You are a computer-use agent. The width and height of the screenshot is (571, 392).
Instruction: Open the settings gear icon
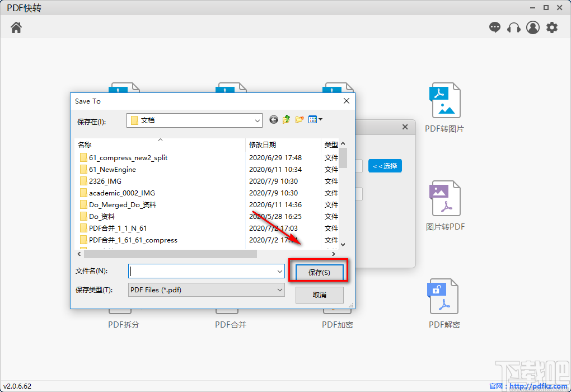pyautogui.click(x=552, y=27)
